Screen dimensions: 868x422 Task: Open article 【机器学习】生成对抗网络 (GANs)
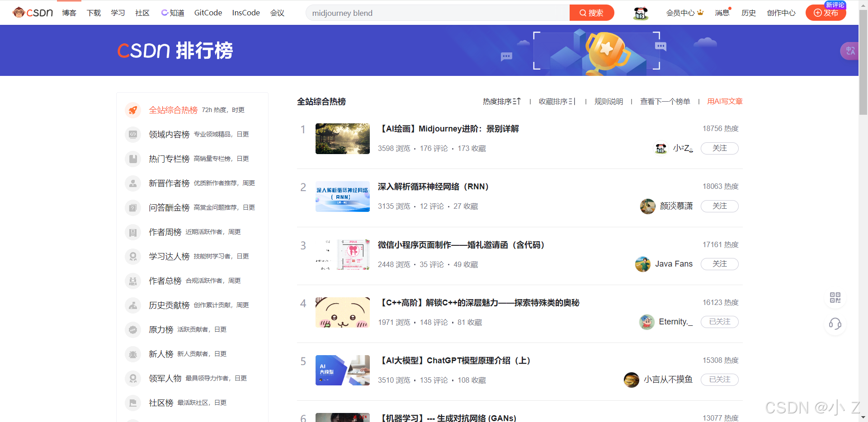coord(447,418)
